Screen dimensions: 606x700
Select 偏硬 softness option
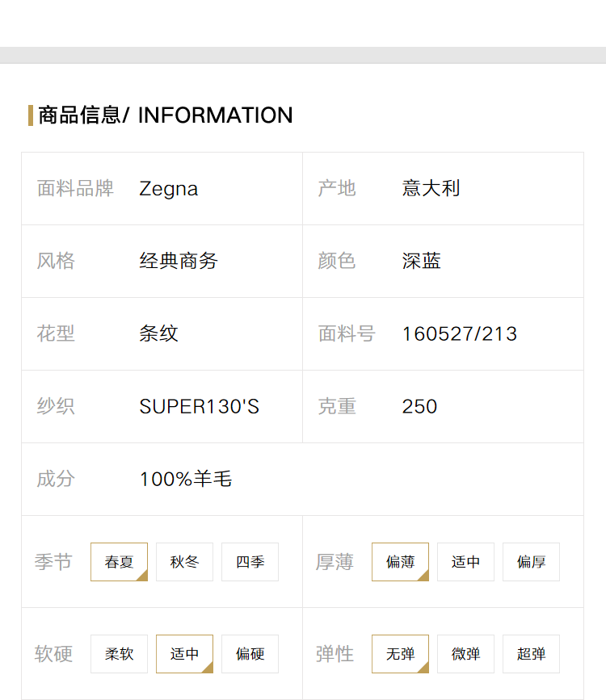(250, 653)
